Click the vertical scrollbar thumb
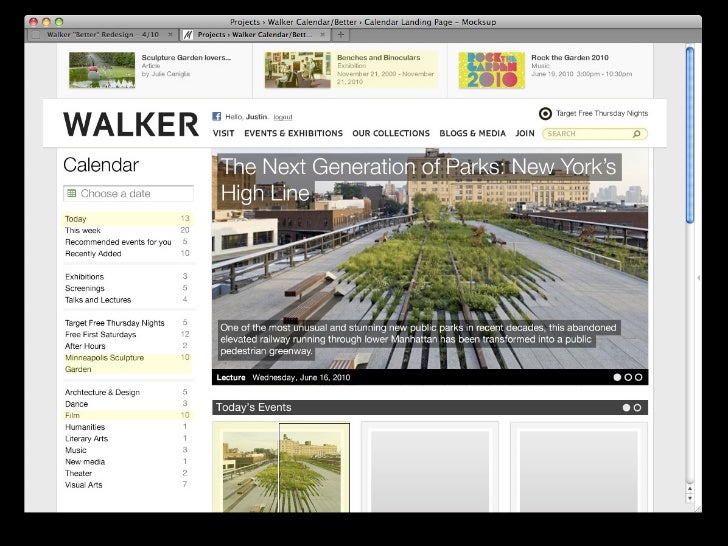This screenshot has width=728, height=546. click(690, 135)
